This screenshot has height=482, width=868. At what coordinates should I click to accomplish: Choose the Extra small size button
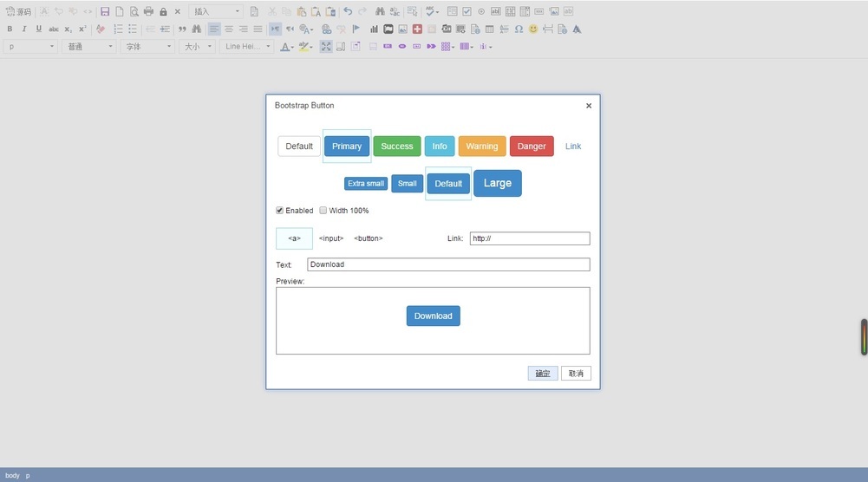click(366, 184)
